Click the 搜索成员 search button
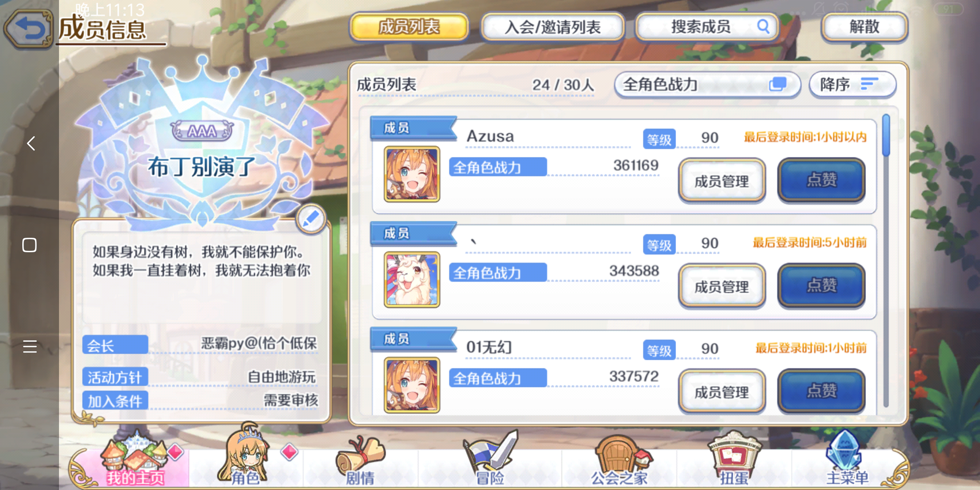 tap(707, 27)
